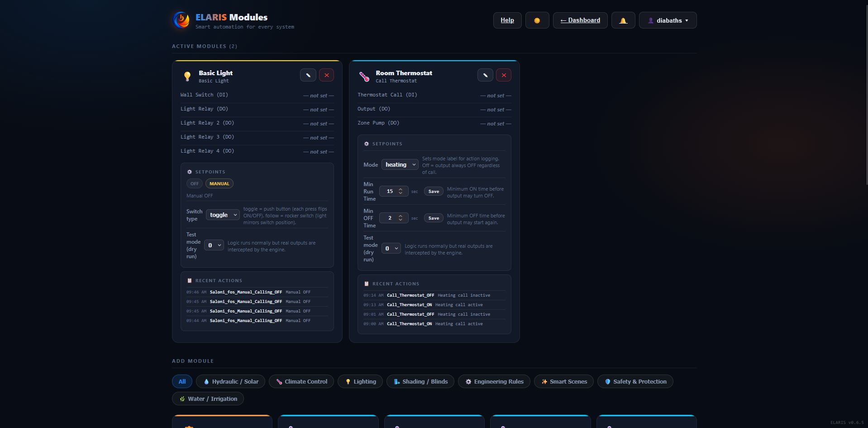Click Room Thermostat recent actions clipboard icon

(x=367, y=284)
